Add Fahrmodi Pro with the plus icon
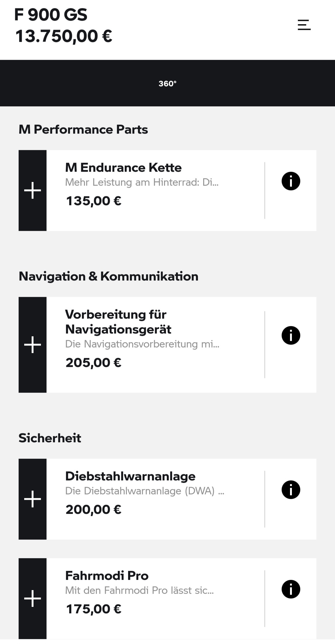335x644 pixels. coord(33,598)
